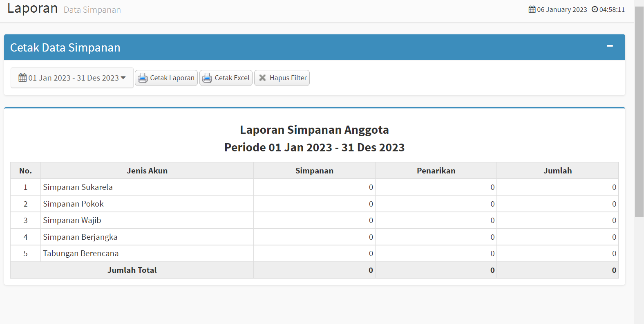This screenshot has width=644, height=324.
Task: Click the calendar icon beside 06 January 2023
Action: 532,9
